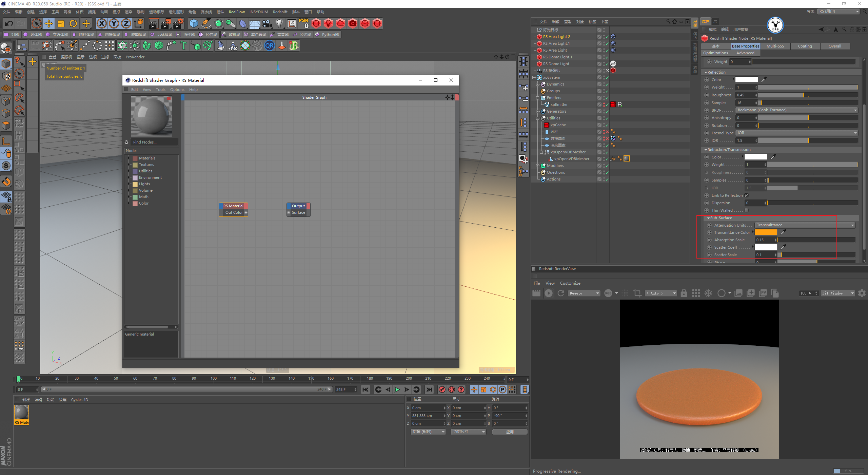Toggle visibility dots for RS Dome Light.1
This screenshot has height=475, width=868.
[x=604, y=57]
